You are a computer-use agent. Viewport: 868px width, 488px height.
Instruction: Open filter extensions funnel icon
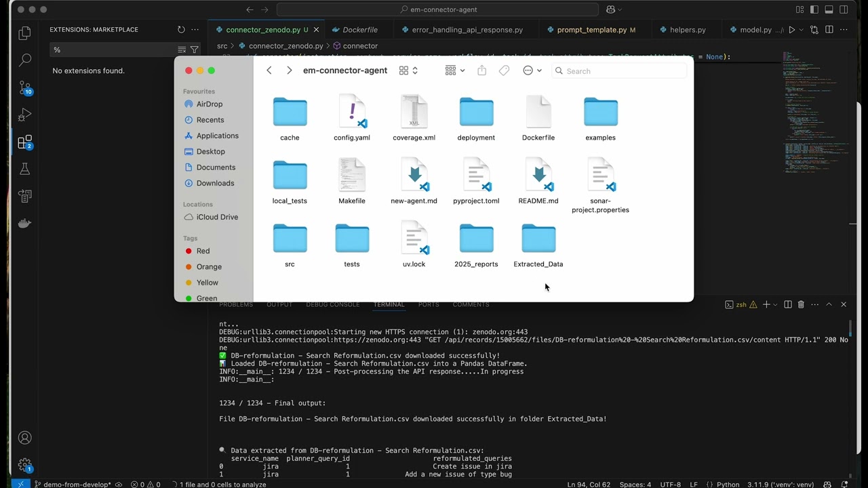(x=195, y=49)
